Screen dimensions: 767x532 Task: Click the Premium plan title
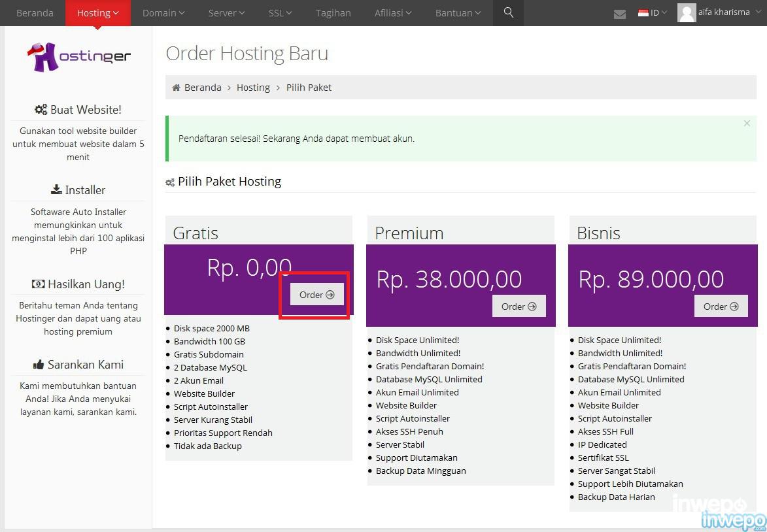409,233
